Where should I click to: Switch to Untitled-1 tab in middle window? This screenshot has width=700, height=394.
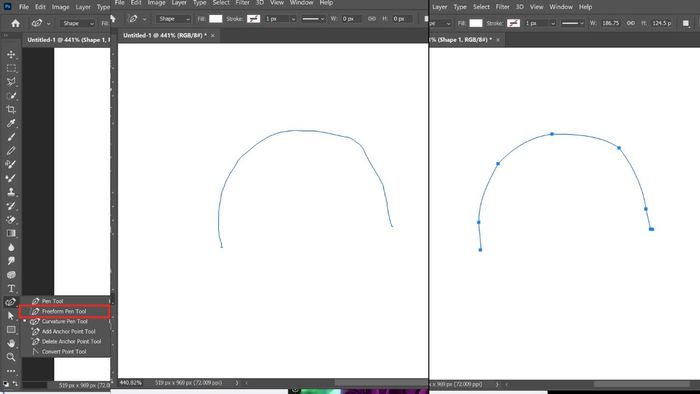pos(164,35)
